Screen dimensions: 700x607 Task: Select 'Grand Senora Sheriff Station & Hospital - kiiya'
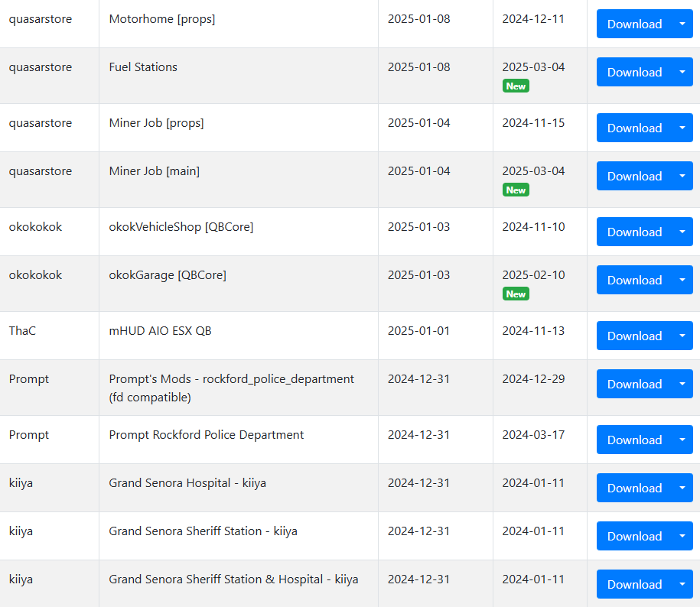(x=233, y=579)
